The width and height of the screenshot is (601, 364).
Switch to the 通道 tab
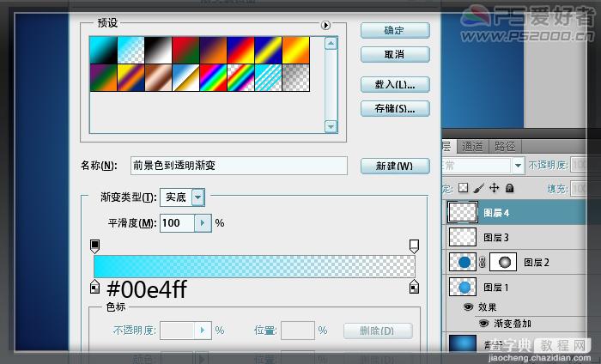(x=472, y=146)
